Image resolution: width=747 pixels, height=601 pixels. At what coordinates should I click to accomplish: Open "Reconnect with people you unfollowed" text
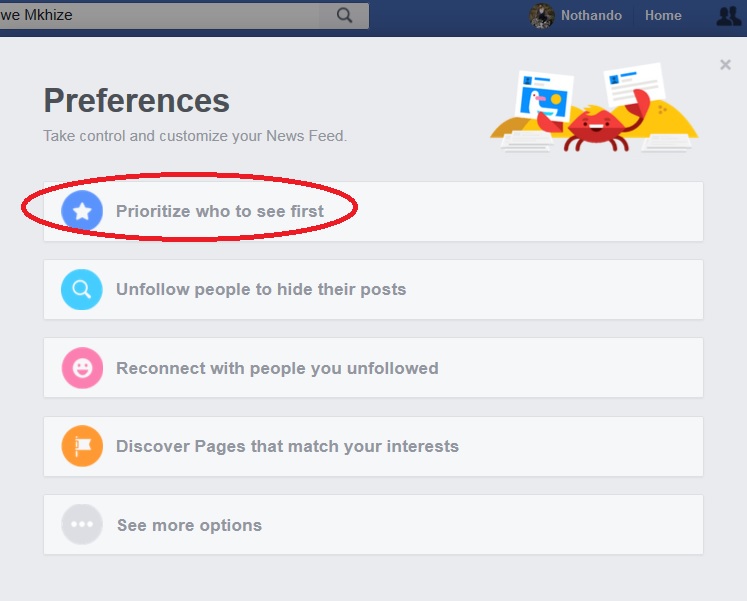click(x=277, y=368)
